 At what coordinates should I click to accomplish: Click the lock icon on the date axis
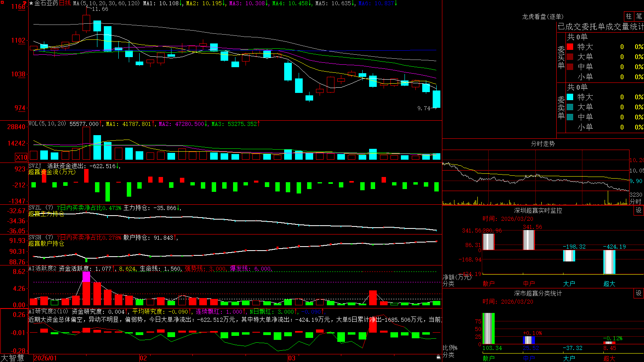point(439,357)
